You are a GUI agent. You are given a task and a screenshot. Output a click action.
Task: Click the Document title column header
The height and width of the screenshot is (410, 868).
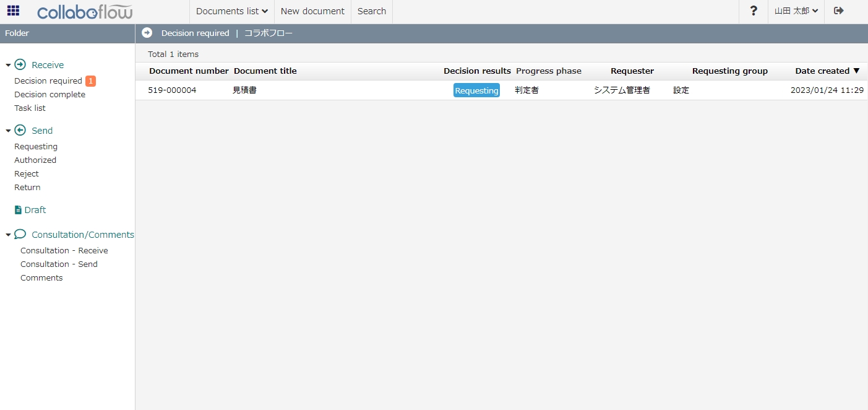click(x=265, y=71)
